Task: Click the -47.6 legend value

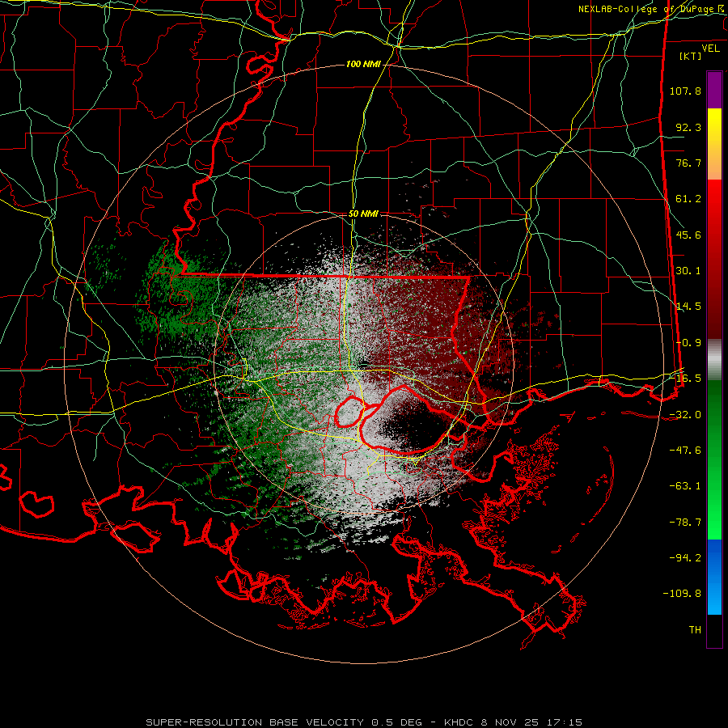Action: [685, 451]
